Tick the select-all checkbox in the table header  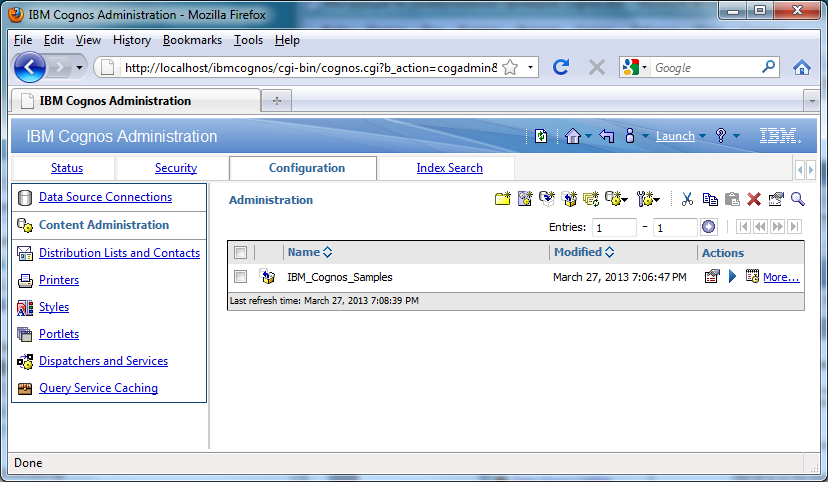coord(240,252)
